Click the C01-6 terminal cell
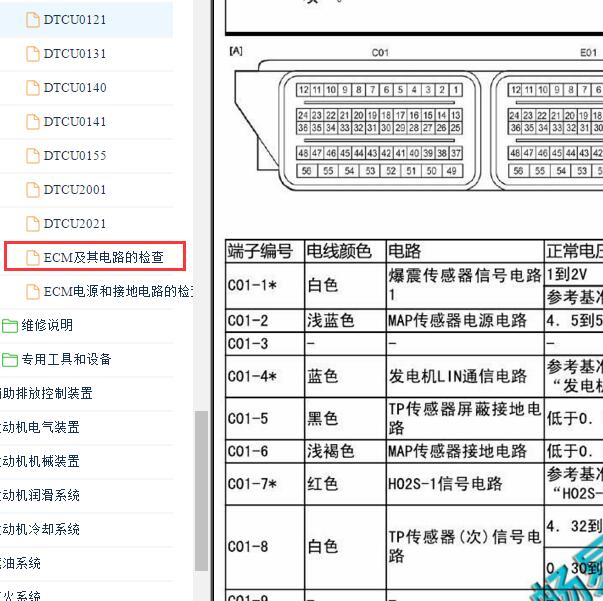This screenshot has height=601, width=603. [x=265, y=451]
